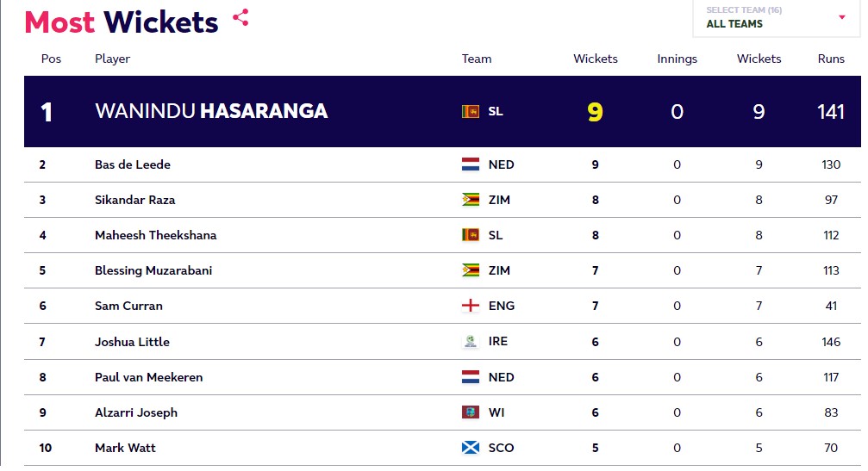This screenshot has height=471, width=868.
Task: Click Netherlands flag in Bas de Leede row
Action: click(x=471, y=164)
